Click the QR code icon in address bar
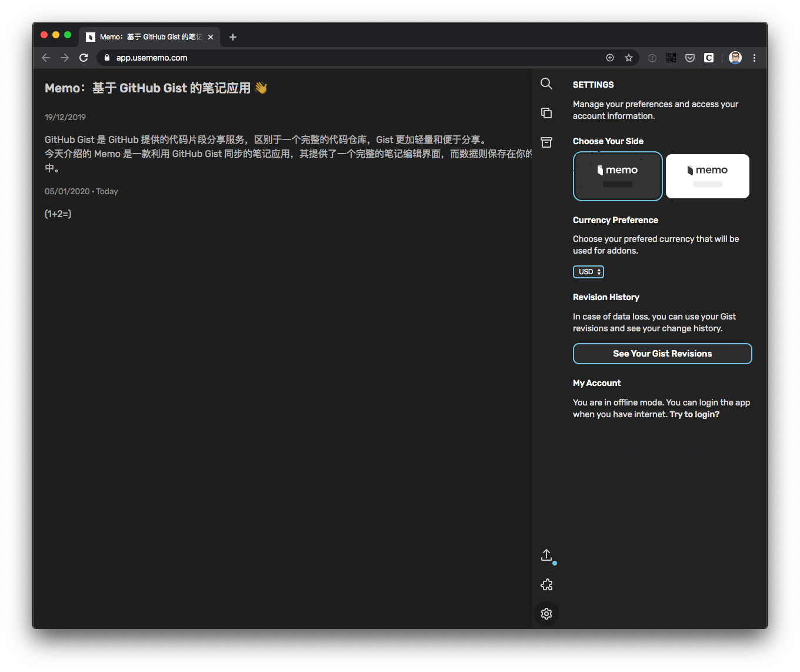Image resolution: width=800 pixels, height=672 pixels. click(671, 58)
